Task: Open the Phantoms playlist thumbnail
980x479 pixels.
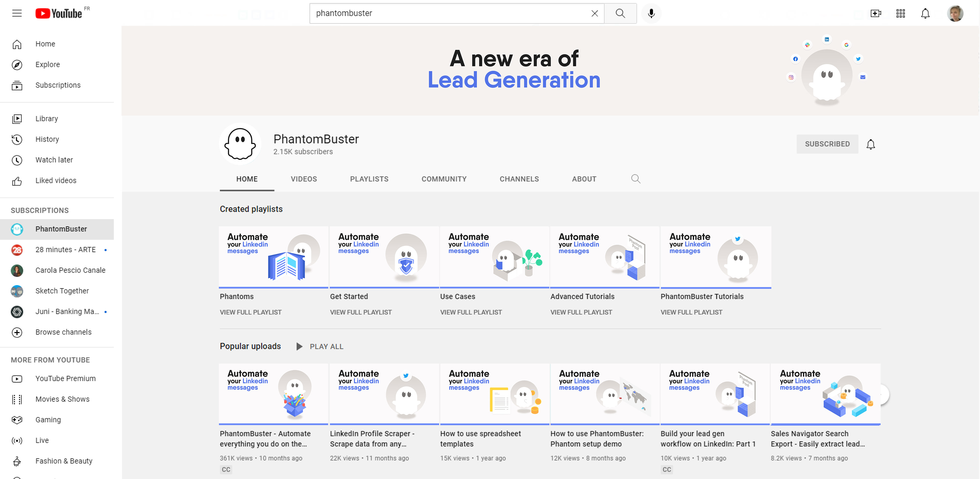Action: [x=274, y=258]
